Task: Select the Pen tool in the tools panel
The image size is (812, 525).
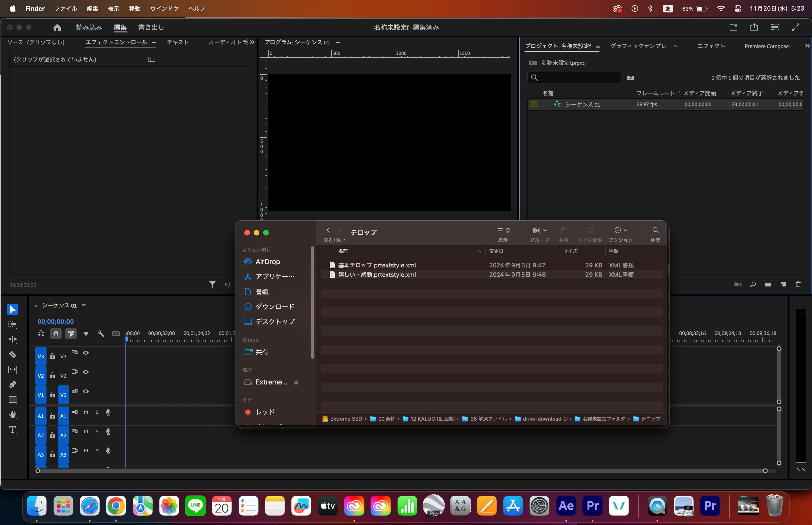Action: point(13,384)
